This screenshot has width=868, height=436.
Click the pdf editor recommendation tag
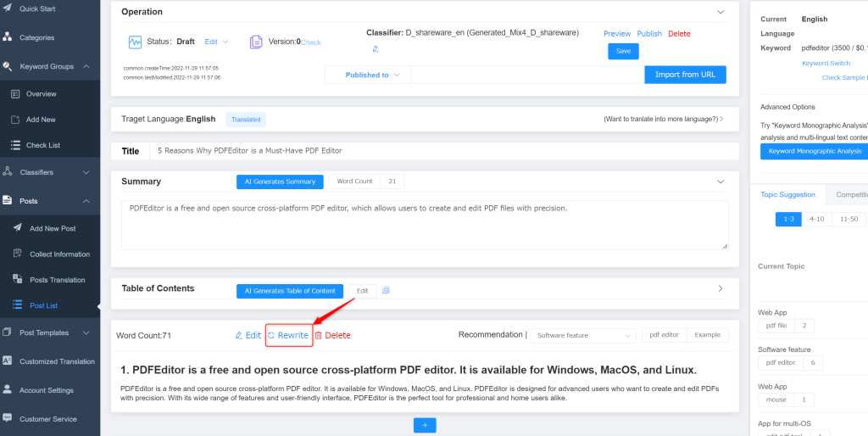(x=664, y=335)
